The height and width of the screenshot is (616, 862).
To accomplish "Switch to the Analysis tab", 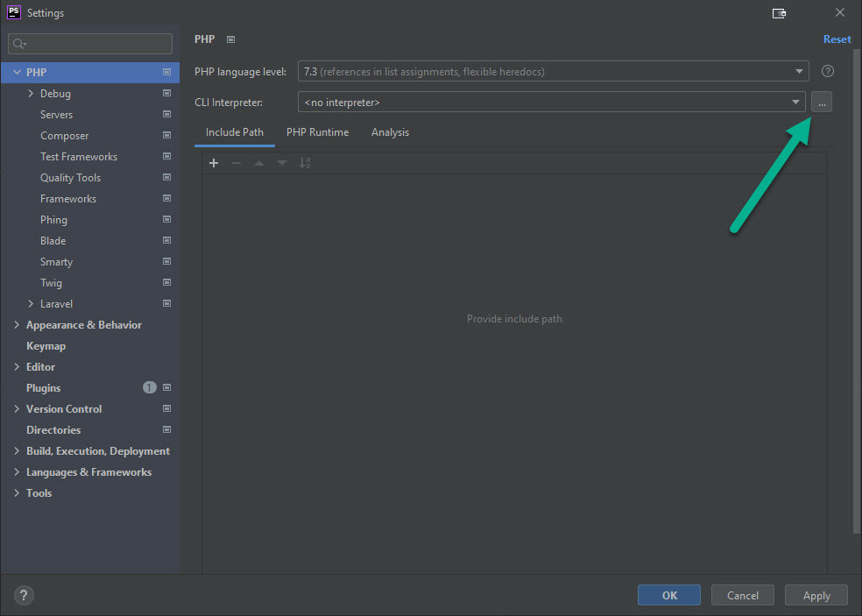I will click(390, 132).
